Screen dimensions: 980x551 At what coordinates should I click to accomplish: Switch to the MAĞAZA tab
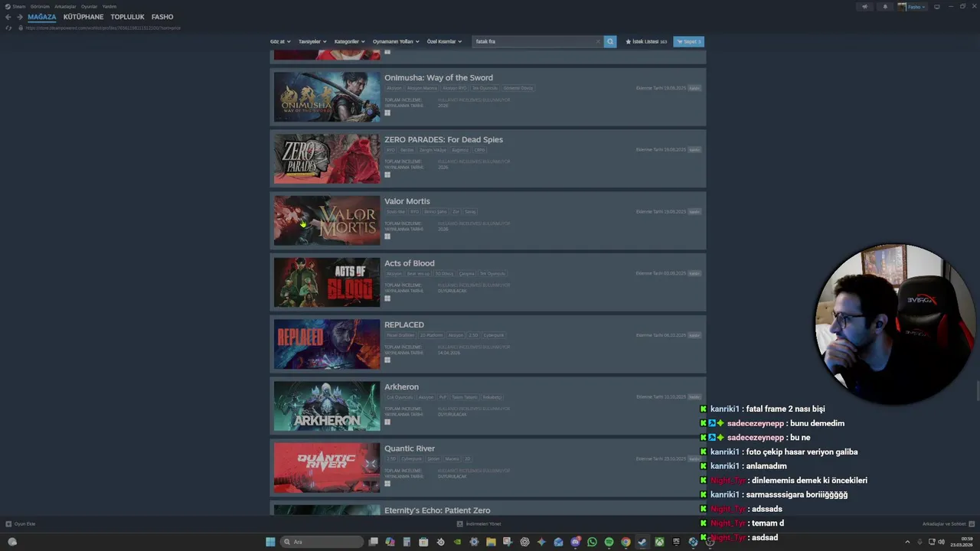[x=42, y=17]
